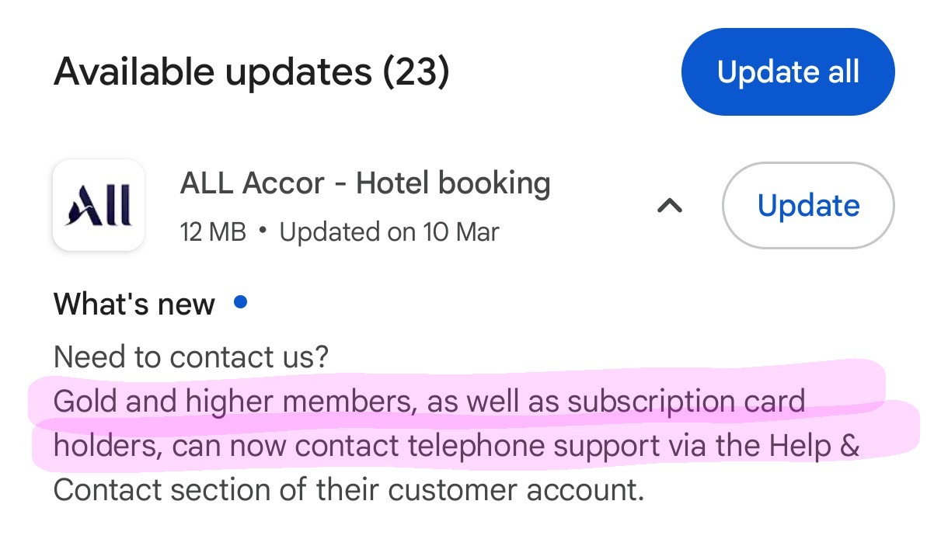Viewport: 948px width, 560px height.
Task: Tap the Updated on 10 Mar date
Action: pyautogui.click(x=389, y=231)
